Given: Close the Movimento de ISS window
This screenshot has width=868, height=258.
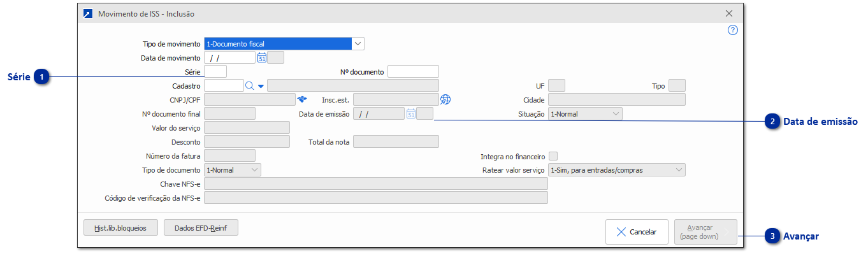Looking at the screenshot, I should 729,13.
